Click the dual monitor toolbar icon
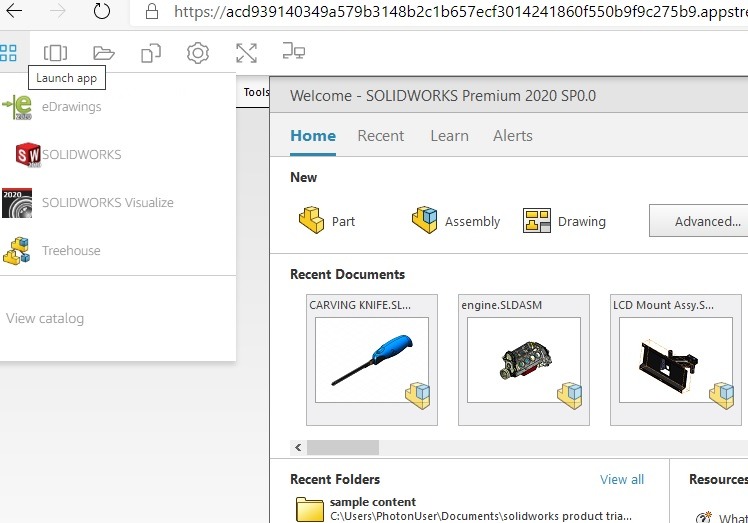Viewport: 748px width, 523px height. tap(293, 51)
